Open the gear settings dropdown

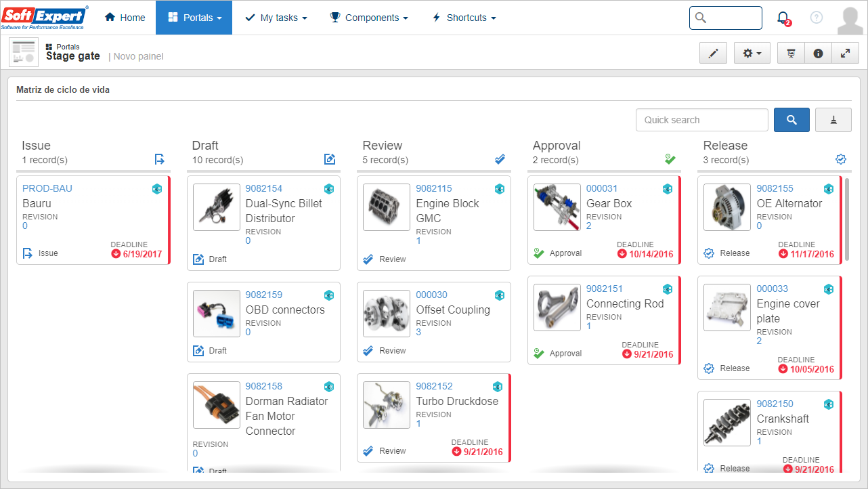(752, 53)
